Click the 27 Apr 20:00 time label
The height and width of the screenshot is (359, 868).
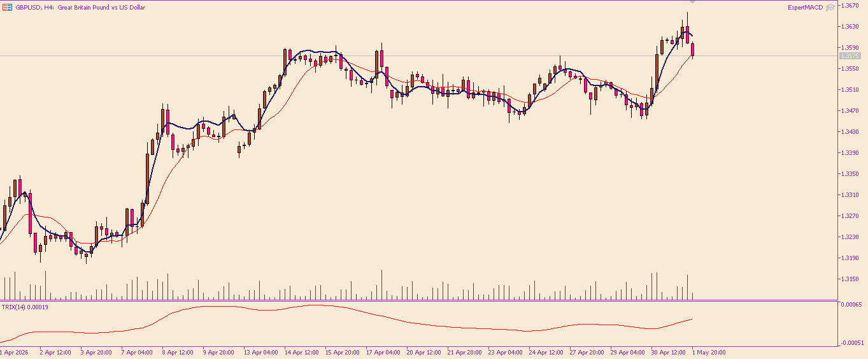[x=587, y=352]
